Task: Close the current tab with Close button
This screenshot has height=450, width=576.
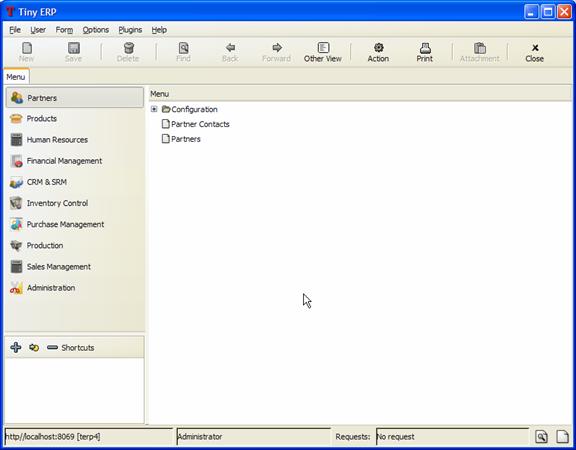Action: [x=534, y=52]
